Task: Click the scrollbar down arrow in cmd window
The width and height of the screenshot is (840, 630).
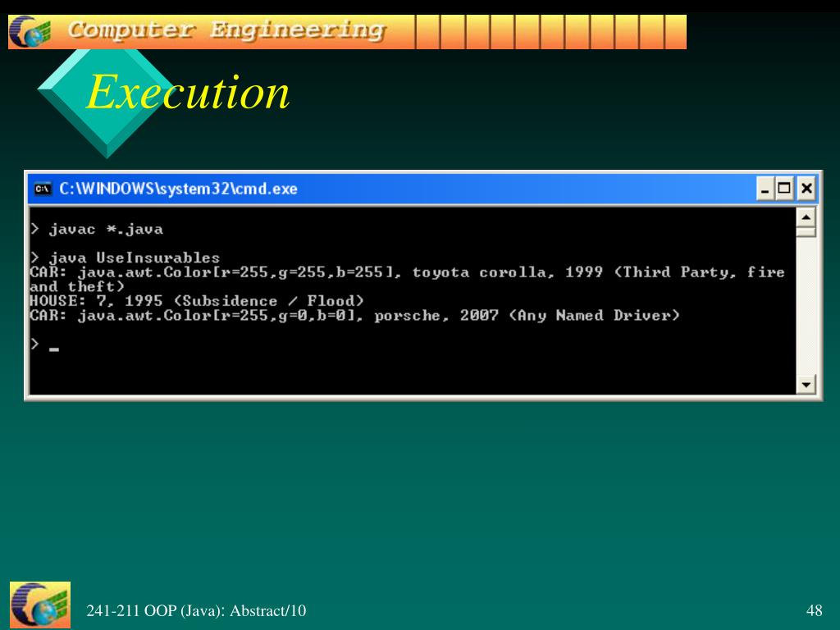Action: pyautogui.click(x=806, y=384)
